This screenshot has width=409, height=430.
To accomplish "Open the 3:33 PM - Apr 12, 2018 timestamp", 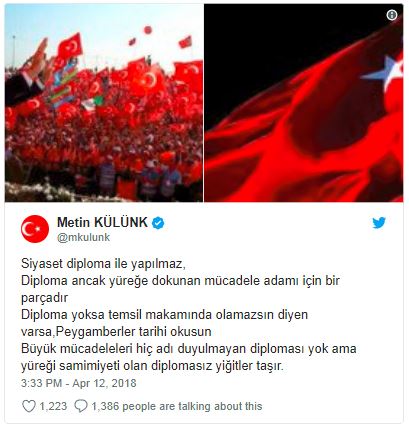I will (x=79, y=383).
